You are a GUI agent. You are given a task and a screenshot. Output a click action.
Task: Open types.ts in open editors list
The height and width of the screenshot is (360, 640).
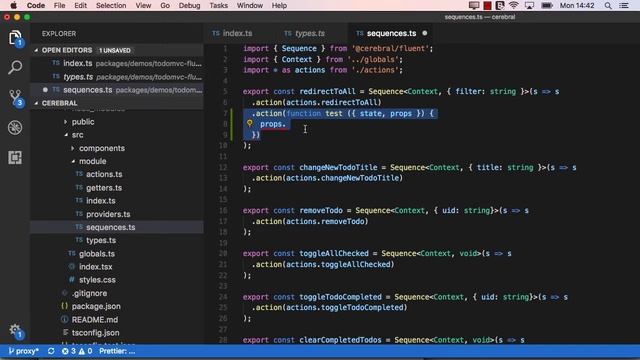click(x=117, y=77)
